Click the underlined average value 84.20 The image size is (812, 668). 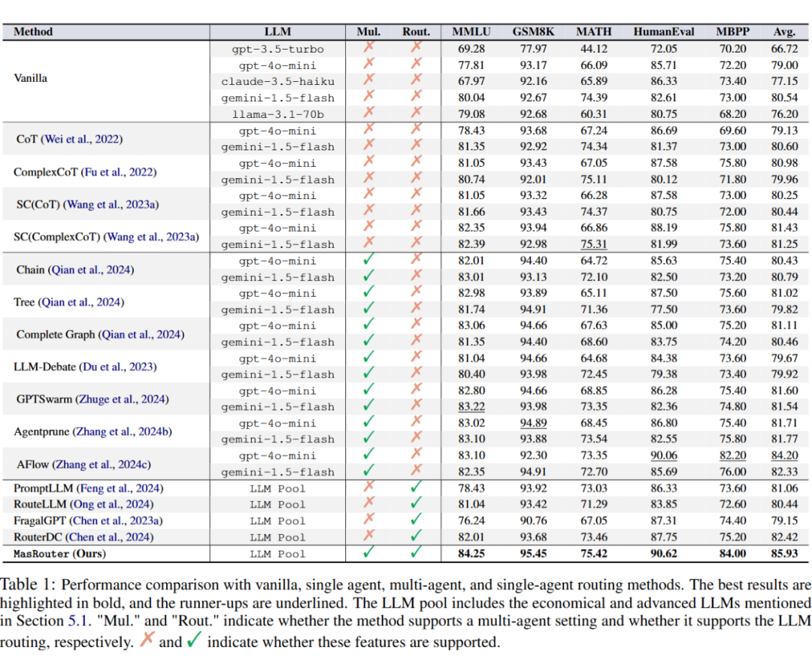pos(784,455)
